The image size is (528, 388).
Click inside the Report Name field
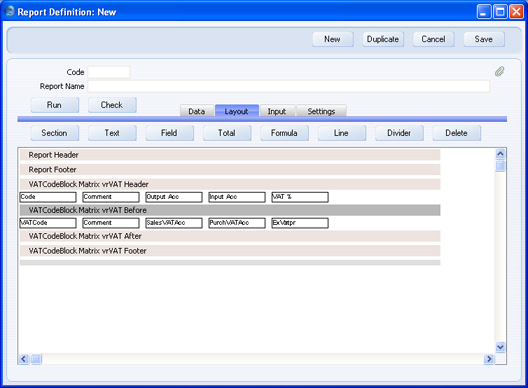tap(289, 86)
